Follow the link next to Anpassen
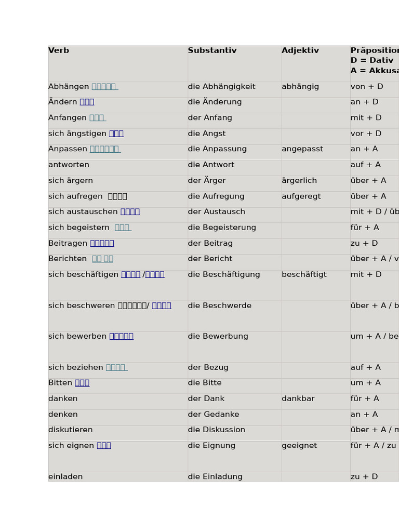The image size is (399, 532). coord(105,149)
